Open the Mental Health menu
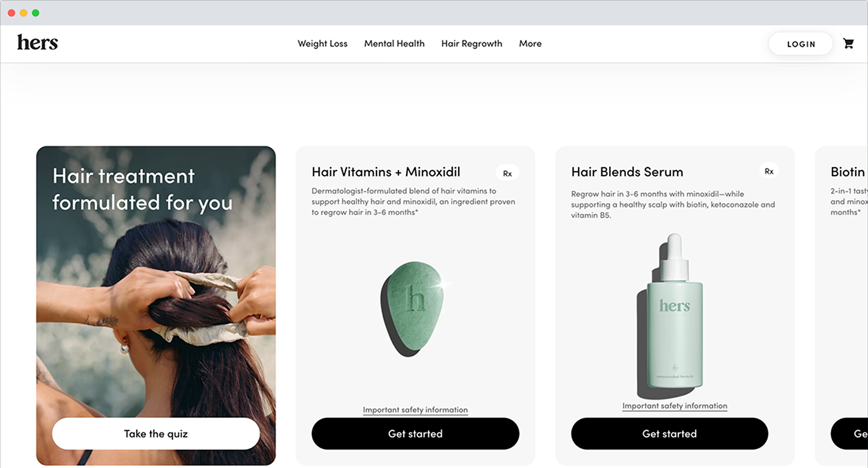The image size is (868, 468). 394,44
